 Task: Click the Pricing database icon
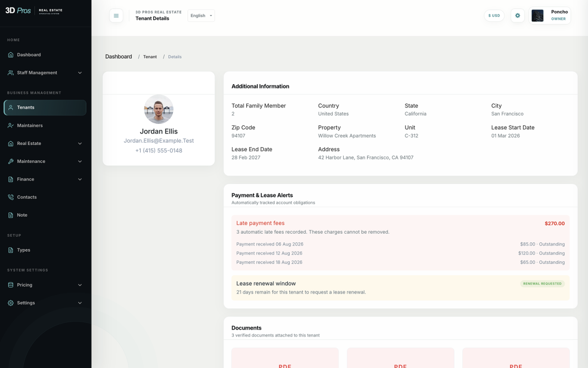click(11, 285)
